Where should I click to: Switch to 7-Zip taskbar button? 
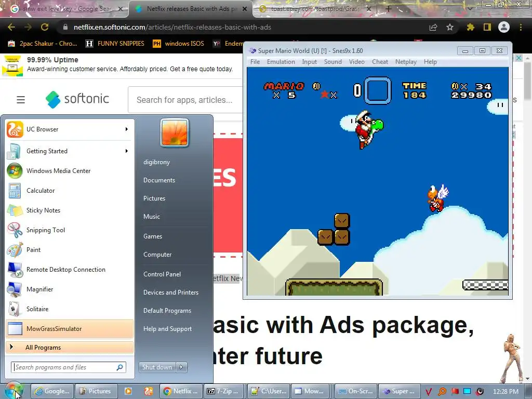click(x=224, y=391)
